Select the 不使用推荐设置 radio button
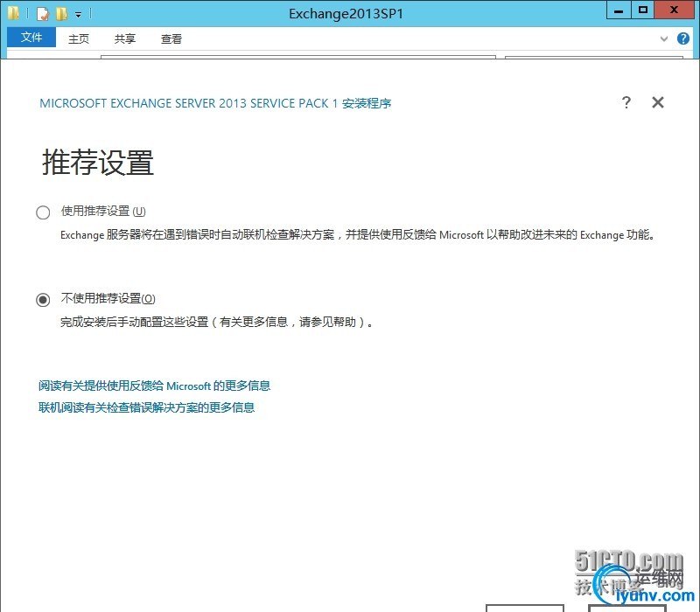 click(43, 300)
